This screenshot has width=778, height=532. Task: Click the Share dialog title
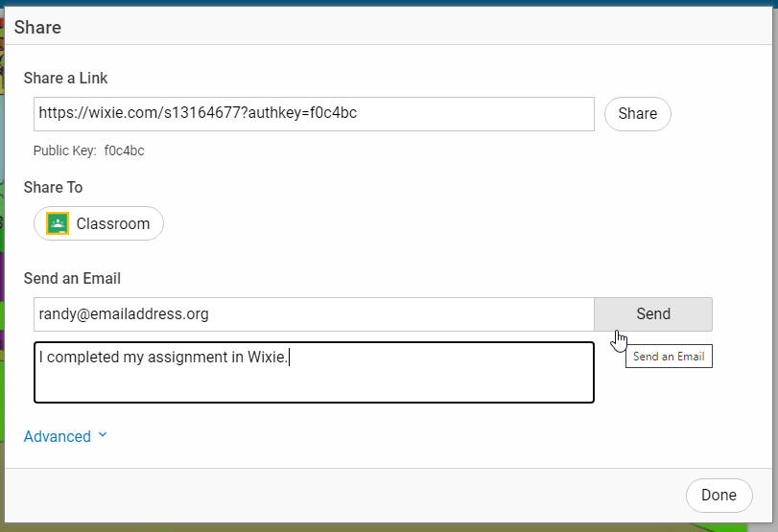pyautogui.click(x=37, y=27)
